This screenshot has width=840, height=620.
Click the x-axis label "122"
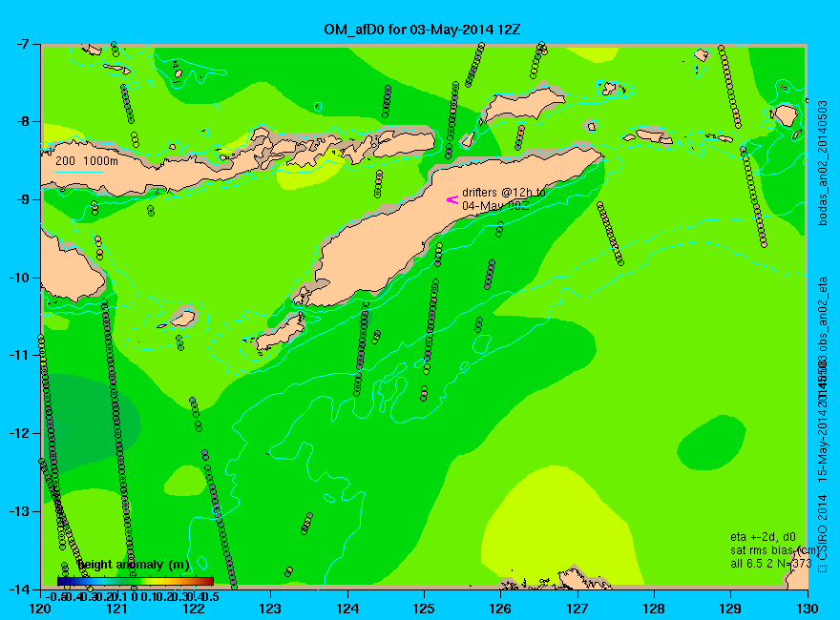194,610
